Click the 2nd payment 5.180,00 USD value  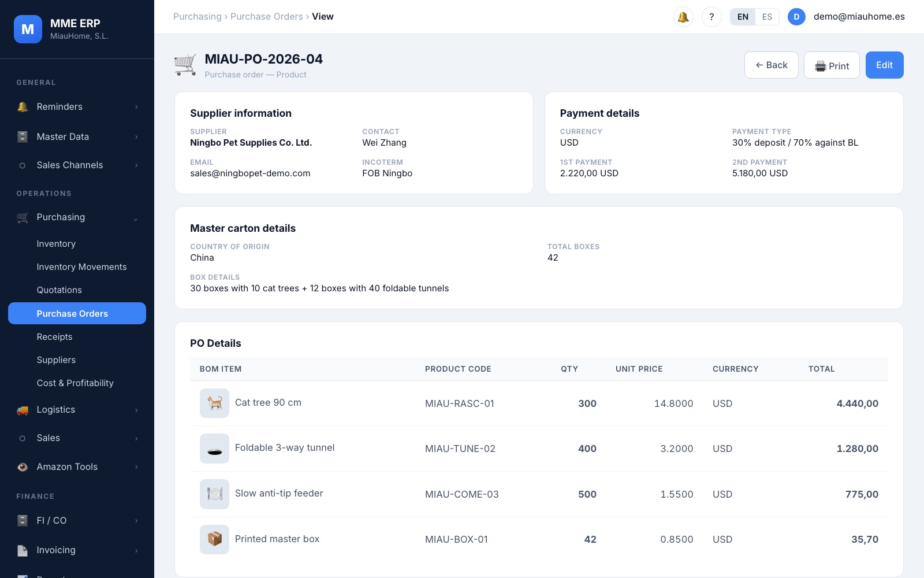click(760, 173)
